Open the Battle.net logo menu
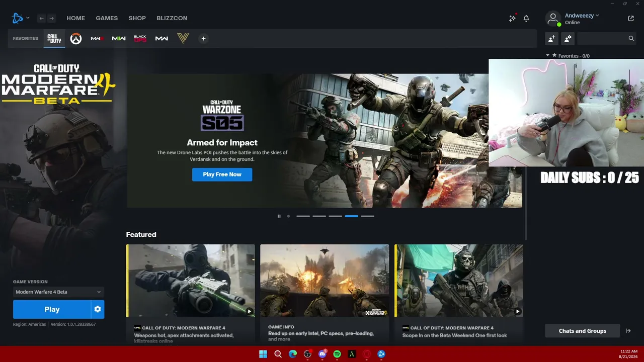 click(x=18, y=18)
